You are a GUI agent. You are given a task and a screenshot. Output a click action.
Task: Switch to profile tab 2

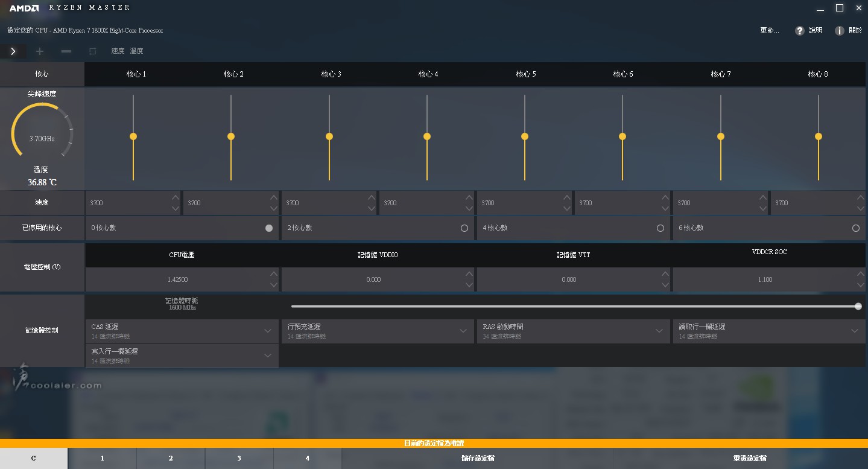pyautogui.click(x=171, y=458)
